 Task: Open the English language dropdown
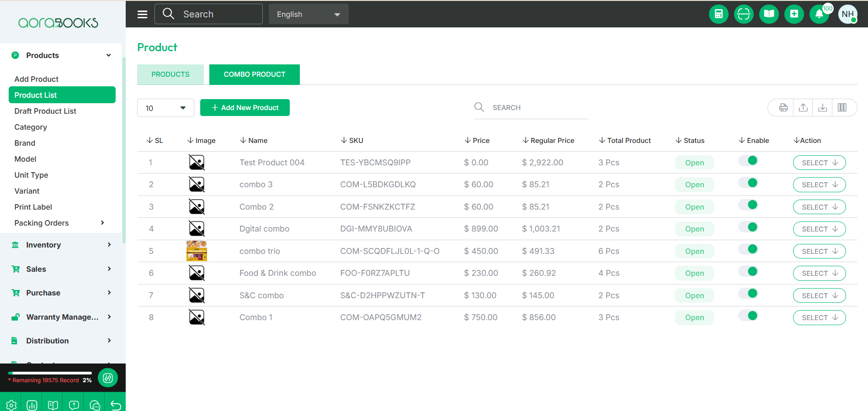[309, 14]
